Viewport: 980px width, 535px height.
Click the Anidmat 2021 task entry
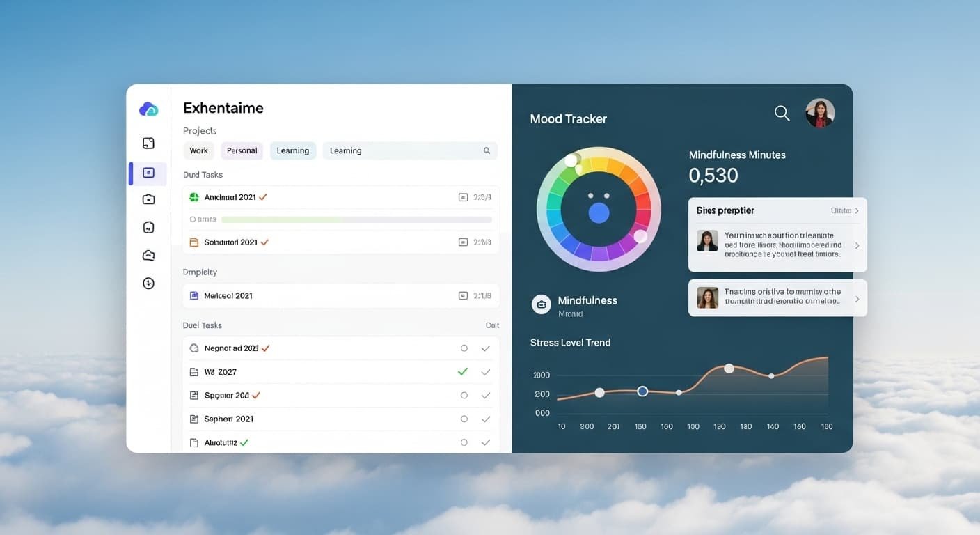(230, 197)
